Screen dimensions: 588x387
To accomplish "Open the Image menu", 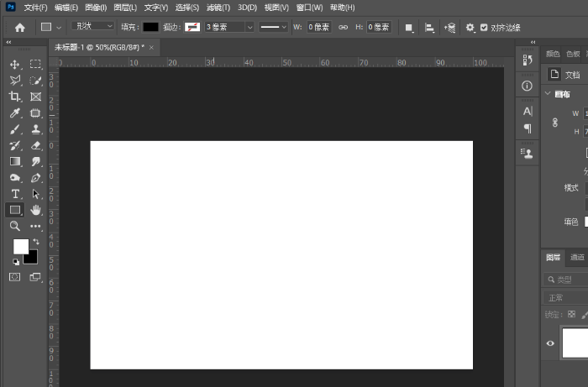I will (x=96, y=8).
